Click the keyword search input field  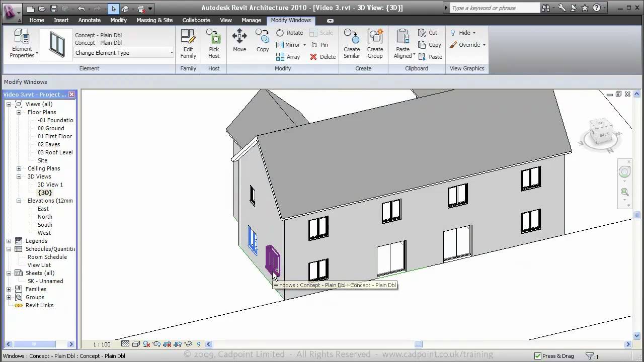[x=494, y=8]
